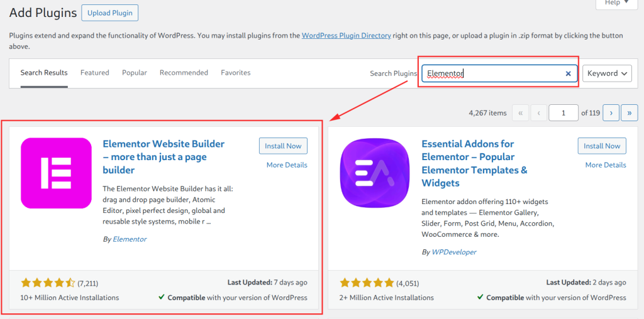Click the Essential Addons plugin icon
This screenshot has height=319, width=644.
click(375, 173)
